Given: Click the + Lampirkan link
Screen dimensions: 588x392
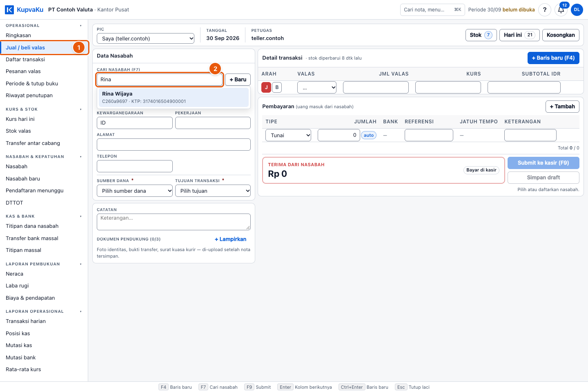Looking at the screenshot, I should click(x=230, y=239).
